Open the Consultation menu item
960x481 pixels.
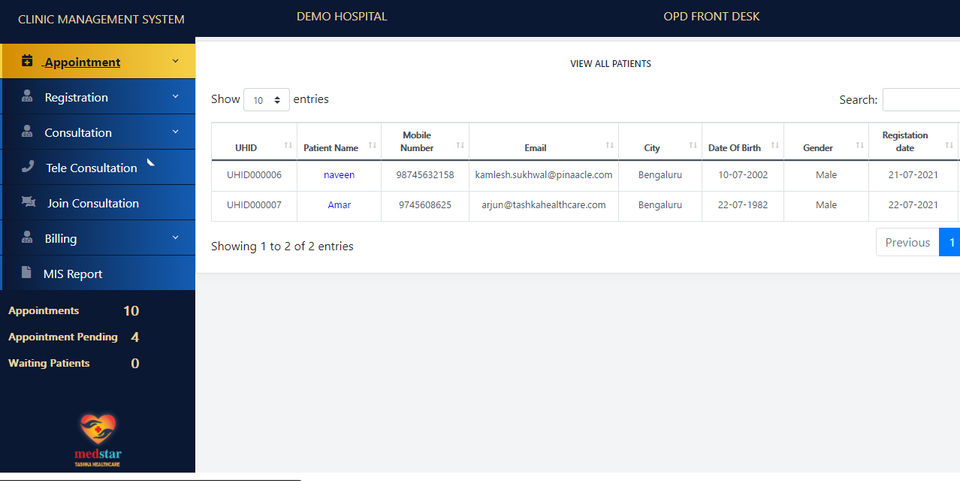(x=98, y=132)
